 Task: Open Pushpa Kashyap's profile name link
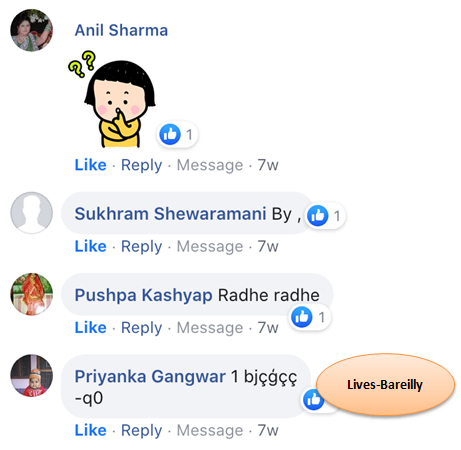[143, 295]
